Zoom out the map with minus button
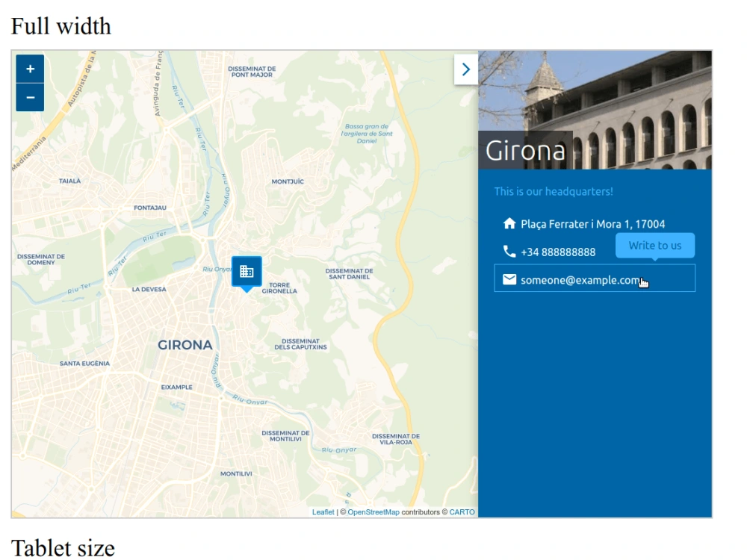This screenshot has width=747, height=560. pyautogui.click(x=30, y=98)
